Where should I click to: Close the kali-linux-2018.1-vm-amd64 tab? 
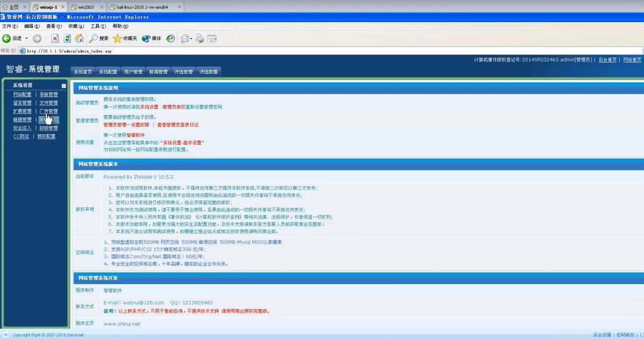point(179,7)
